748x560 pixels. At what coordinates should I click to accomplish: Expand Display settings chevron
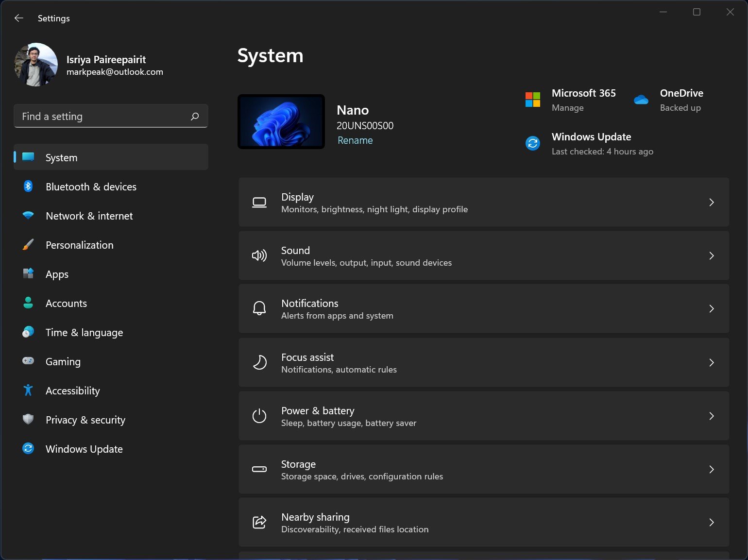pos(712,202)
